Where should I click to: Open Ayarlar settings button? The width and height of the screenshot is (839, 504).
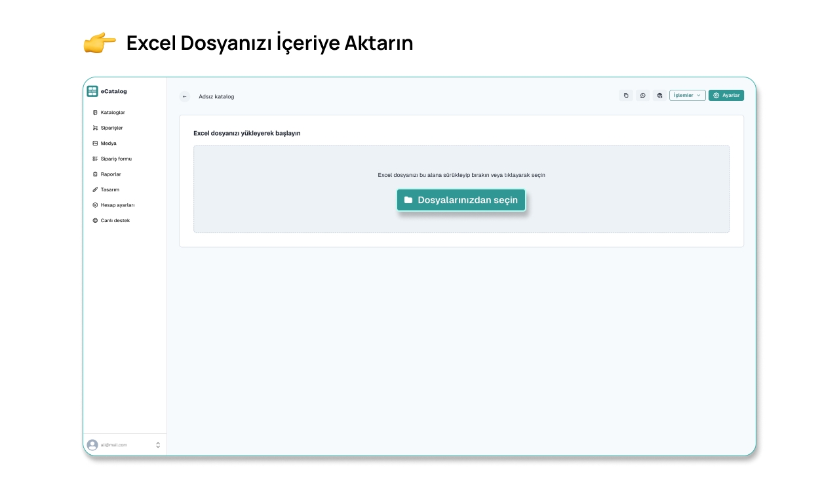pos(726,95)
